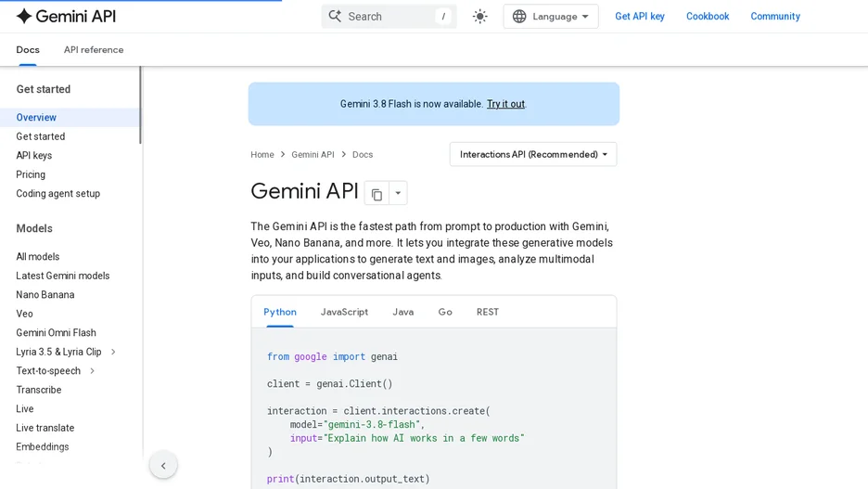The height and width of the screenshot is (489, 868).
Task: Open Transcribe in the sidebar
Action: click(x=39, y=390)
